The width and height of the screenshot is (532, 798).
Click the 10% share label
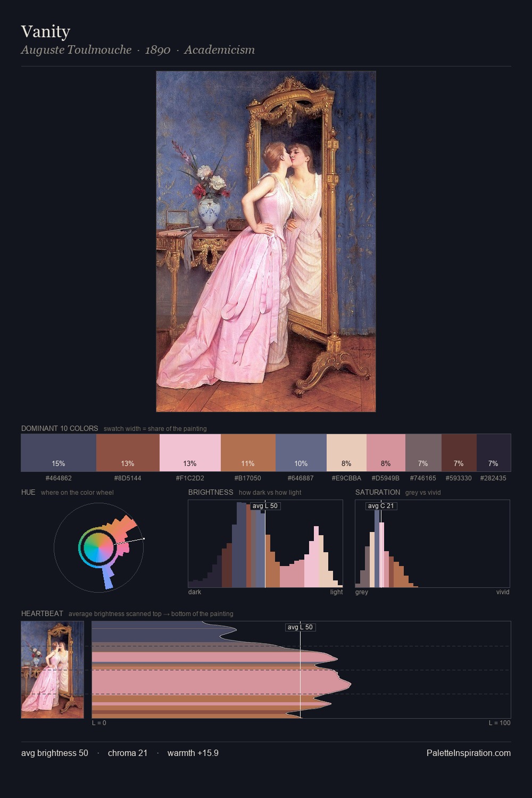pyautogui.click(x=301, y=463)
